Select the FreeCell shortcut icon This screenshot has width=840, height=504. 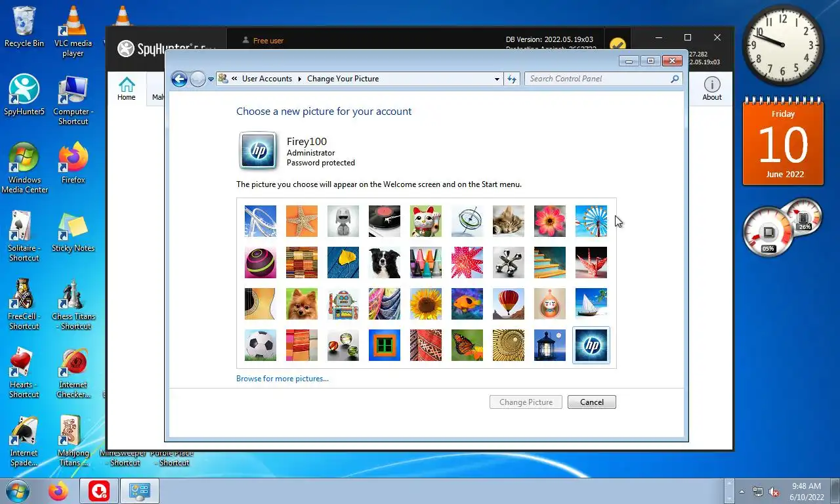(24, 304)
